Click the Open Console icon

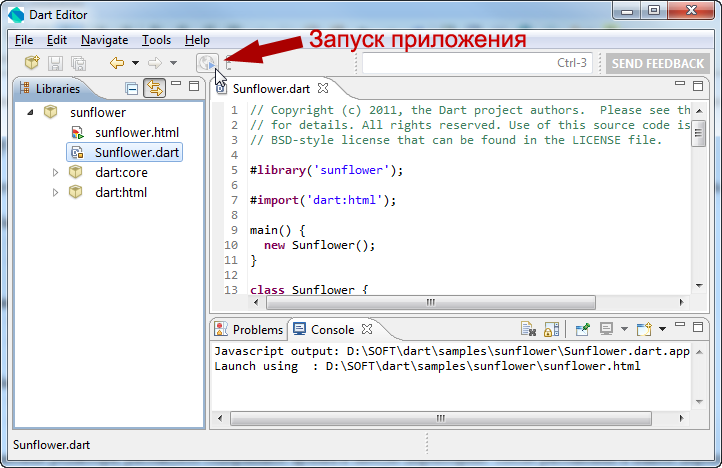coord(644,329)
